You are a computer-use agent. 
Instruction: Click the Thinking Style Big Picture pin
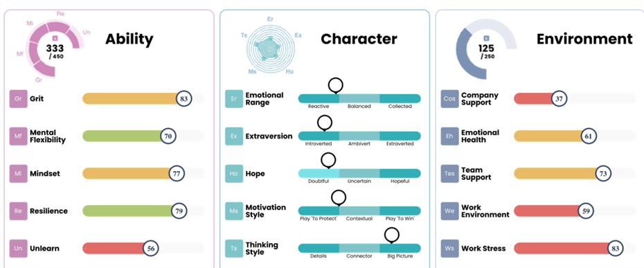(392, 236)
